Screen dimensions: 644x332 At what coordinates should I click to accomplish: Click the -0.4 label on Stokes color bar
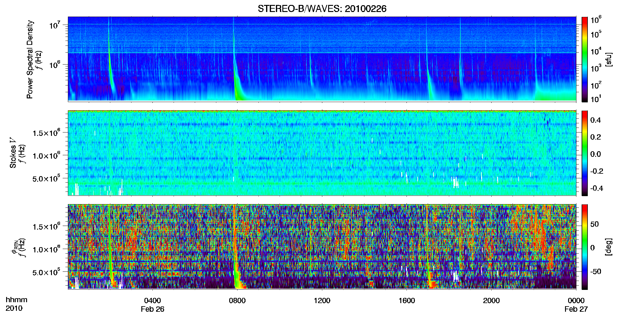click(597, 188)
